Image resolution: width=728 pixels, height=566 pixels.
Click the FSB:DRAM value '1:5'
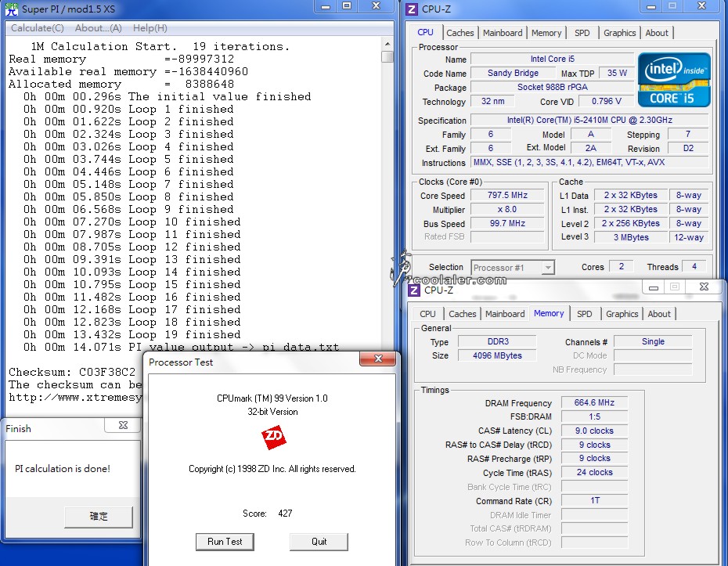pos(594,416)
